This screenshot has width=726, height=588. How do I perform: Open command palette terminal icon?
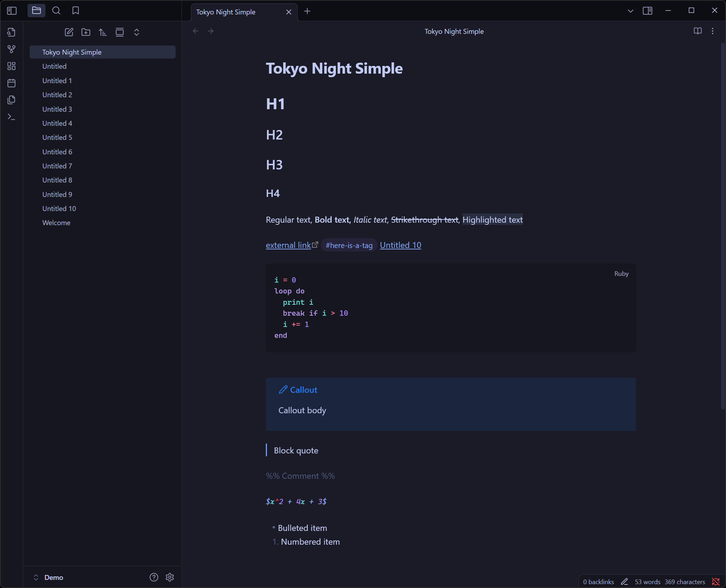[x=11, y=117]
